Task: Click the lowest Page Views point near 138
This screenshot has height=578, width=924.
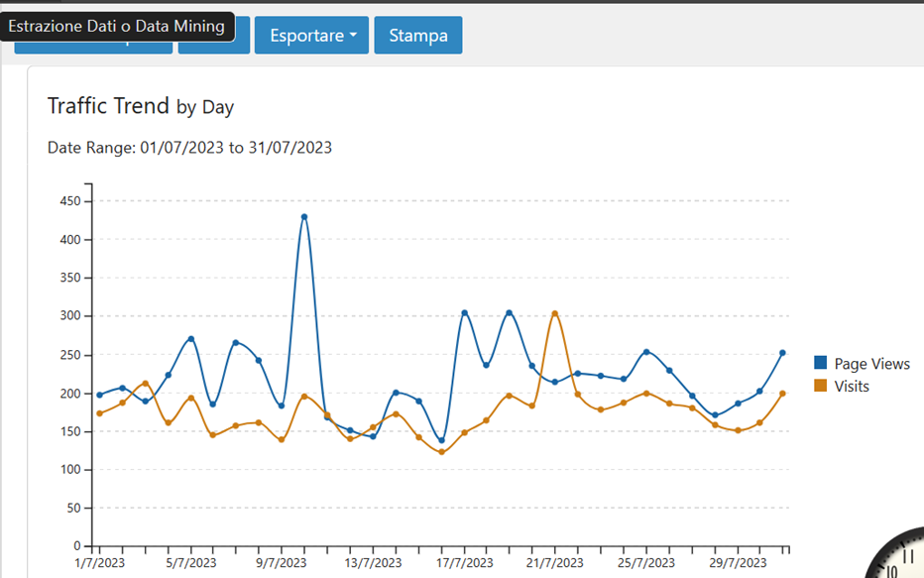Action: point(441,440)
